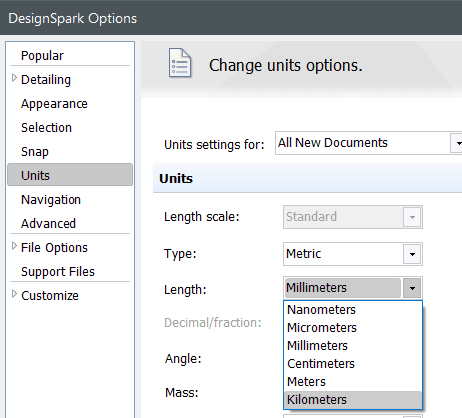Screen dimensions: 462x418
Task: Select the Detailing category
Action: click(x=46, y=80)
